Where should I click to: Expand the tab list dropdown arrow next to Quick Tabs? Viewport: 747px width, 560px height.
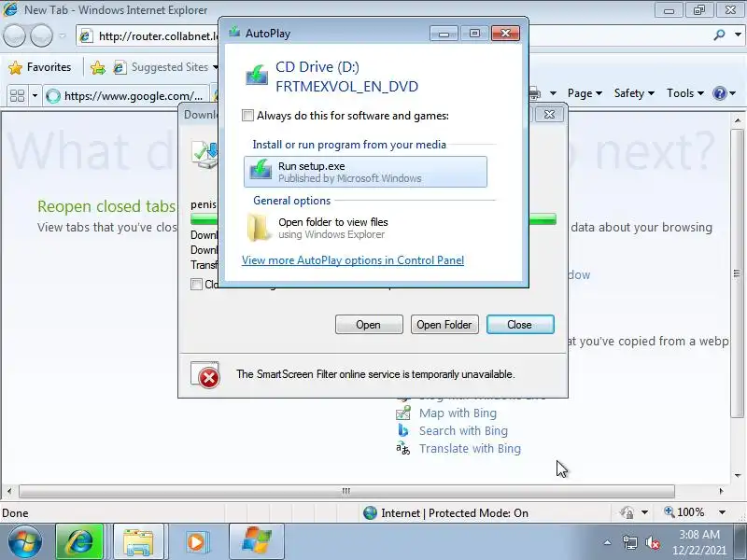click(x=35, y=96)
